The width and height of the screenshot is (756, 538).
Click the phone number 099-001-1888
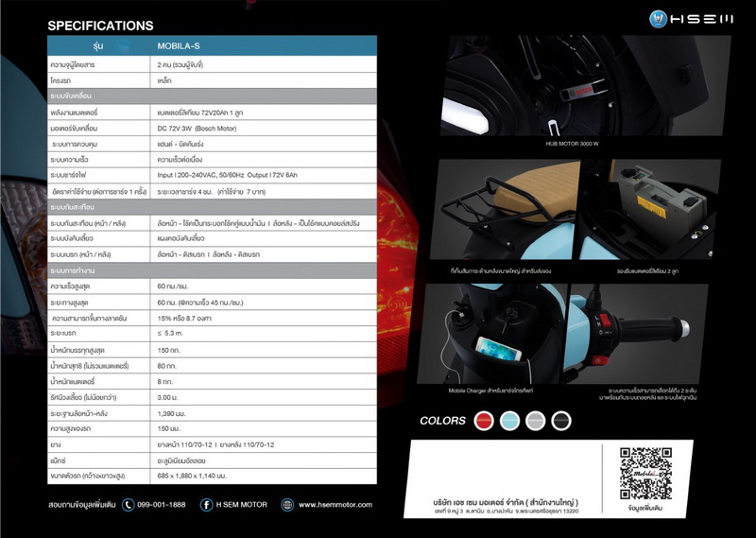(161, 505)
